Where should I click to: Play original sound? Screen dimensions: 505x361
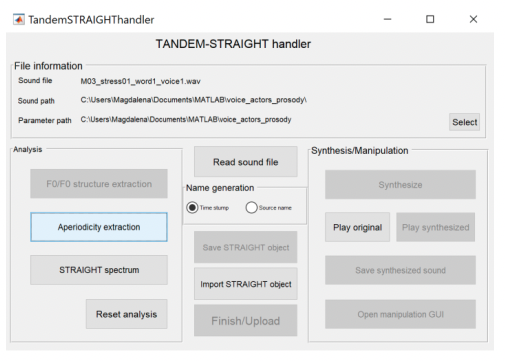[x=357, y=227]
